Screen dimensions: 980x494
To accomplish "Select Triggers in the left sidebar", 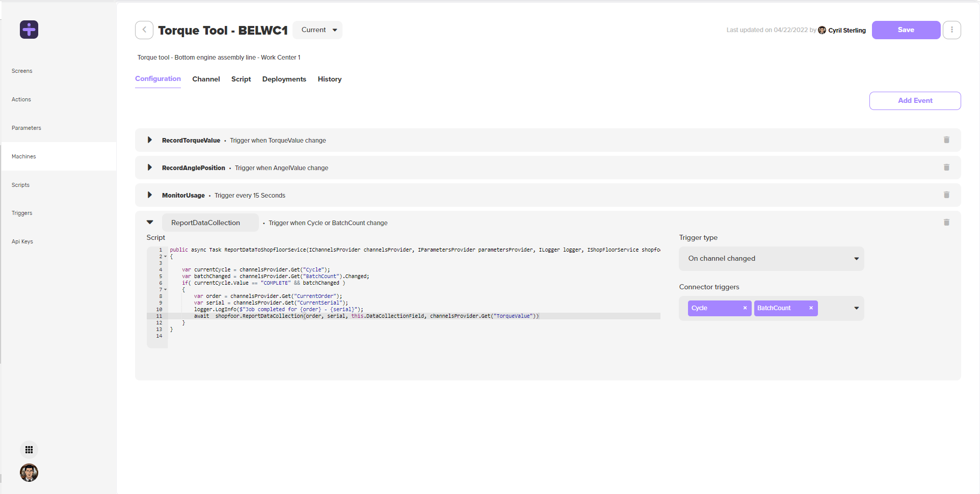I will click(21, 213).
